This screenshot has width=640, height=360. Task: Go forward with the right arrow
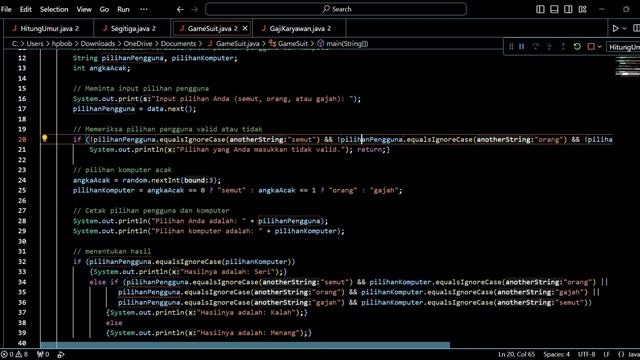[195, 9]
